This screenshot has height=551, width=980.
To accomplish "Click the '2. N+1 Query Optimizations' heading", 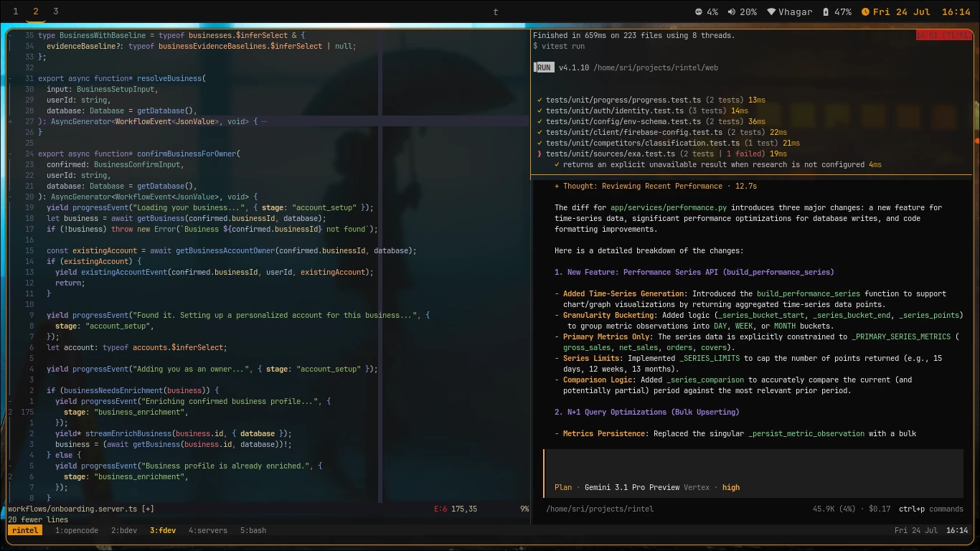I will (x=647, y=413).
